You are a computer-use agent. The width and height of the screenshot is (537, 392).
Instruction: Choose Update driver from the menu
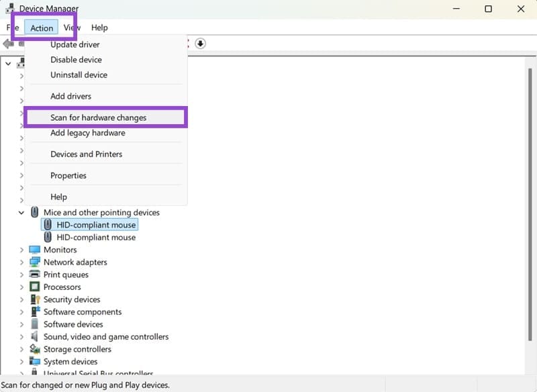coord(75,44)
